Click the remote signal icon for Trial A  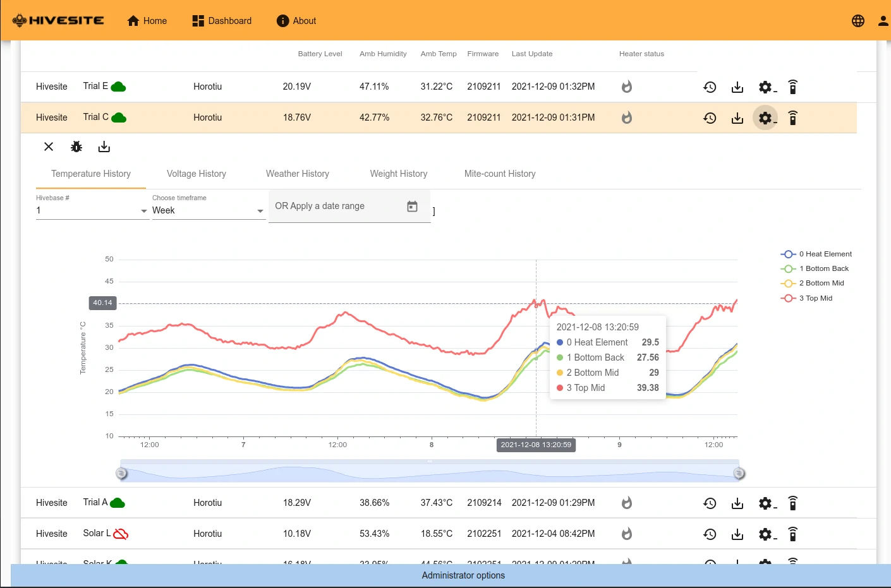(792, 503)
